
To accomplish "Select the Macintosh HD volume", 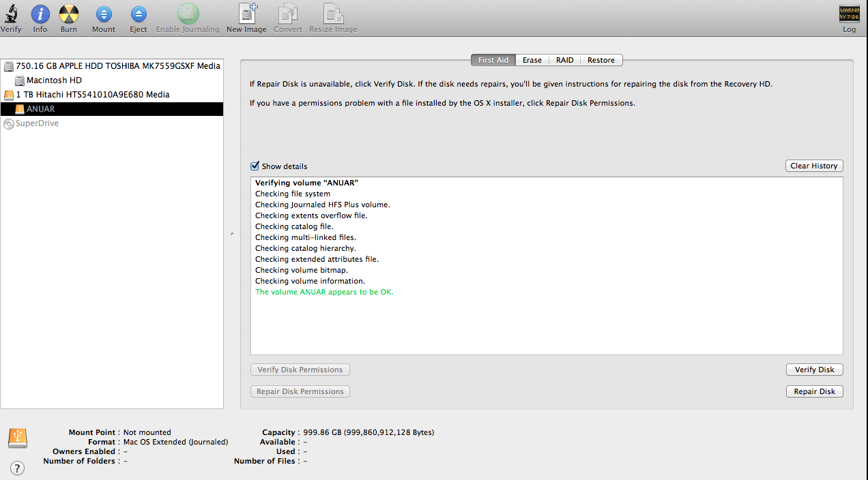I will [x=54, y=80].
